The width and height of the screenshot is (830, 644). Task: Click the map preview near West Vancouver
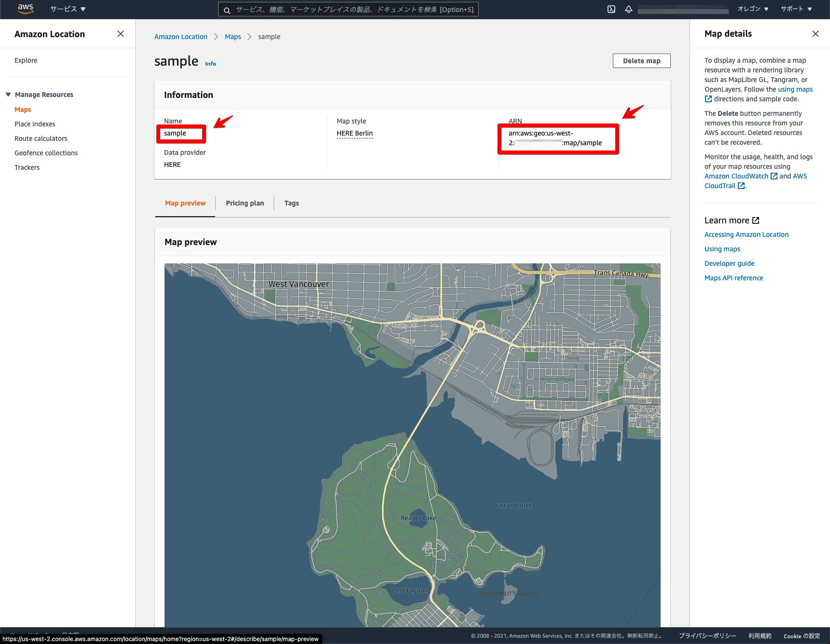299,284
